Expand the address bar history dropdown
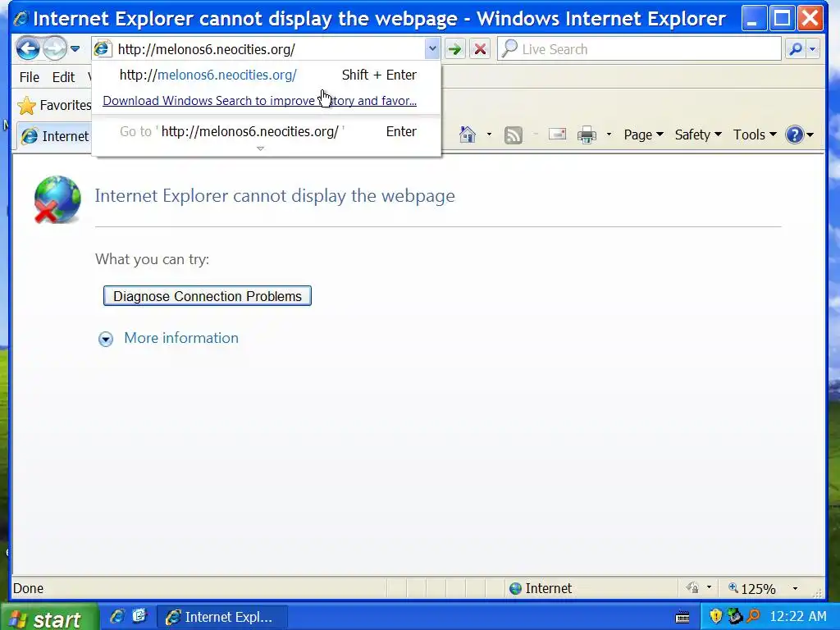840x630 pixels. (432, 49)
